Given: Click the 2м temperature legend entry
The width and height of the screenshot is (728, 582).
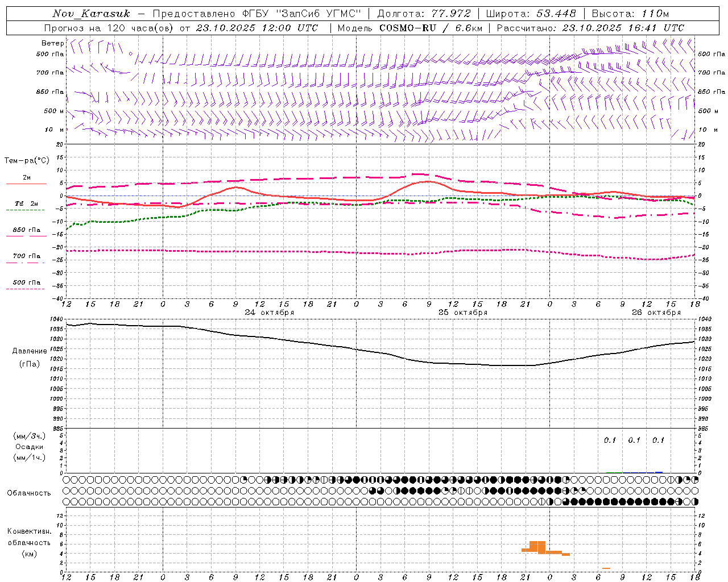Looking at the screenshot, I should [x=27, y=177].
